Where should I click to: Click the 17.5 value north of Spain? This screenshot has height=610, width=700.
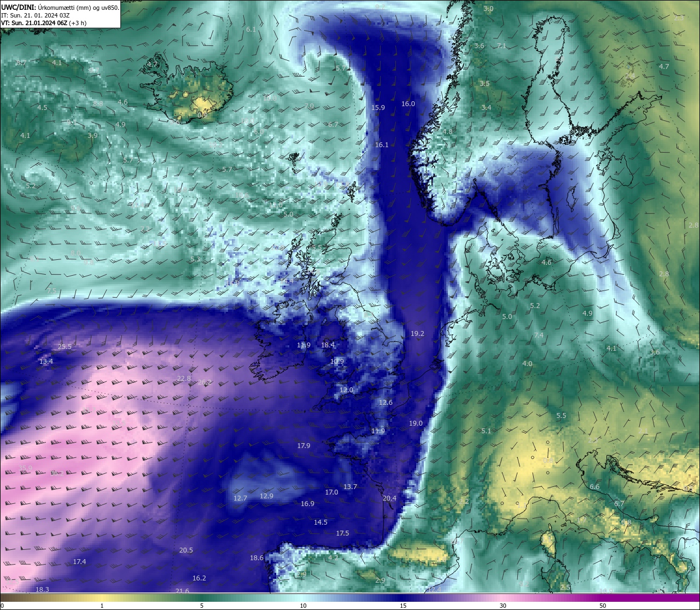342,533
